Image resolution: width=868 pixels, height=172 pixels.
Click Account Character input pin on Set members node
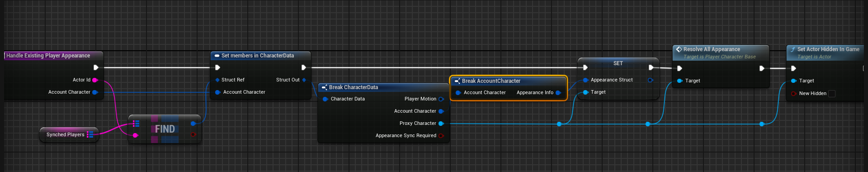click(218, 92)
